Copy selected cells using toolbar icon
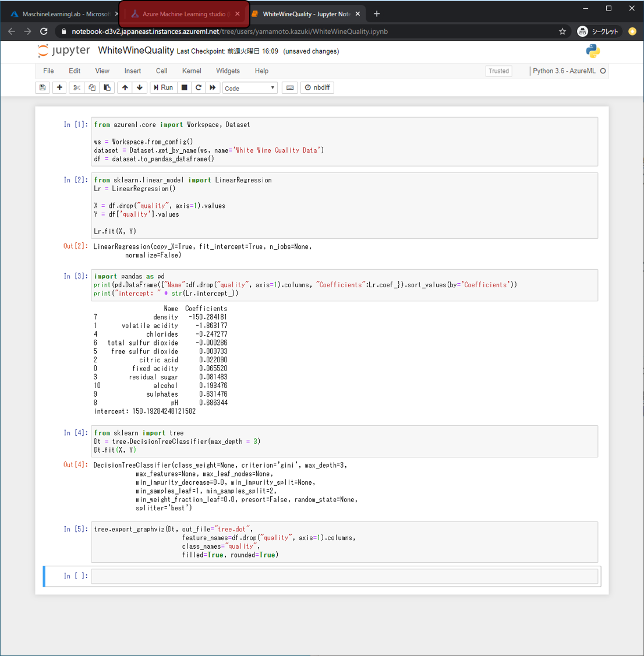 tap(92, 87)
